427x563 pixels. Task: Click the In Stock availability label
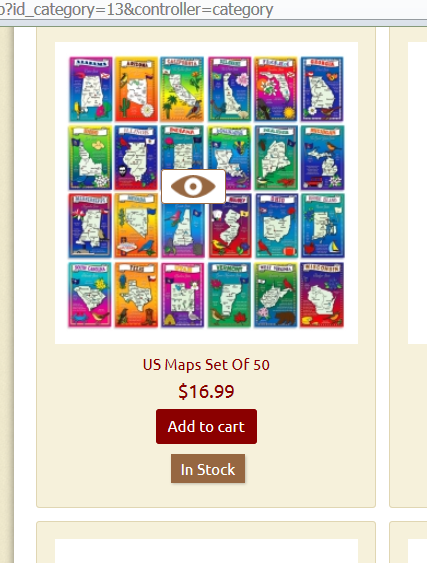[208, 469]
